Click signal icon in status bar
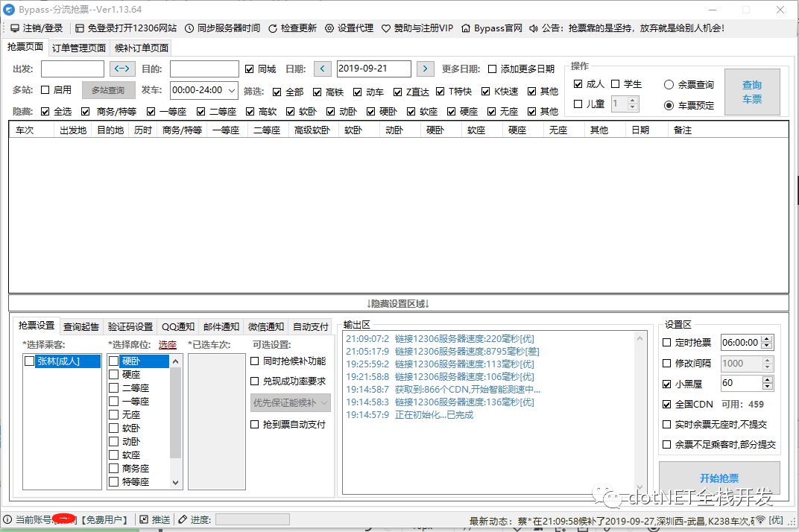 click(x=759, y=520)
